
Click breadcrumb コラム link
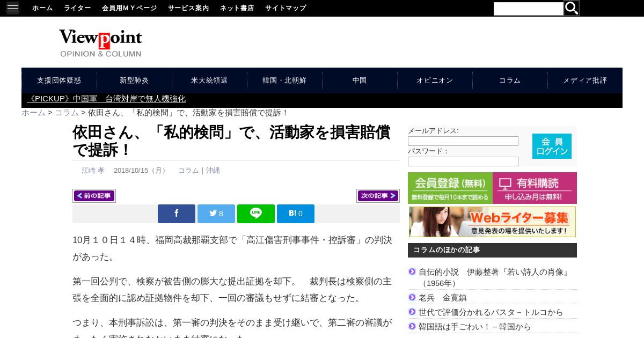[x=67, y=113]
